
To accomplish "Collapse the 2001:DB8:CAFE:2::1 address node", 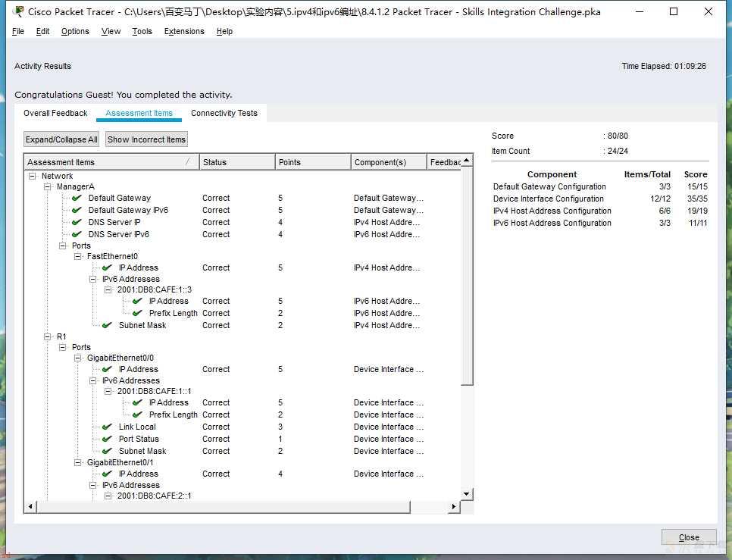I will point(108,496).
